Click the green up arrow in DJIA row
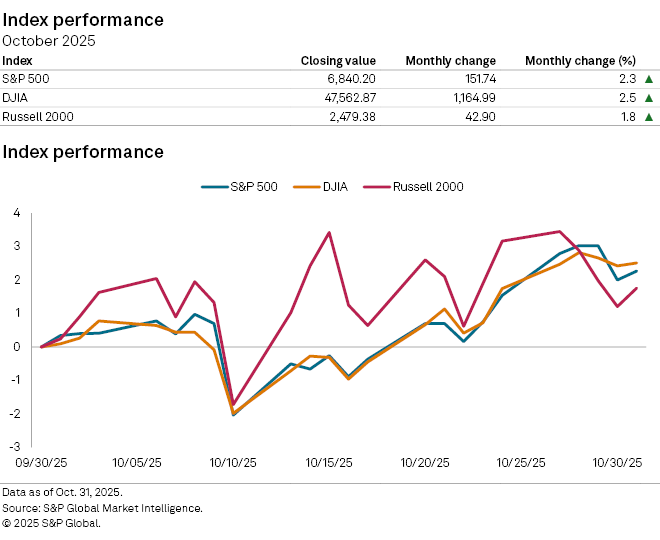 pos(649,98)
